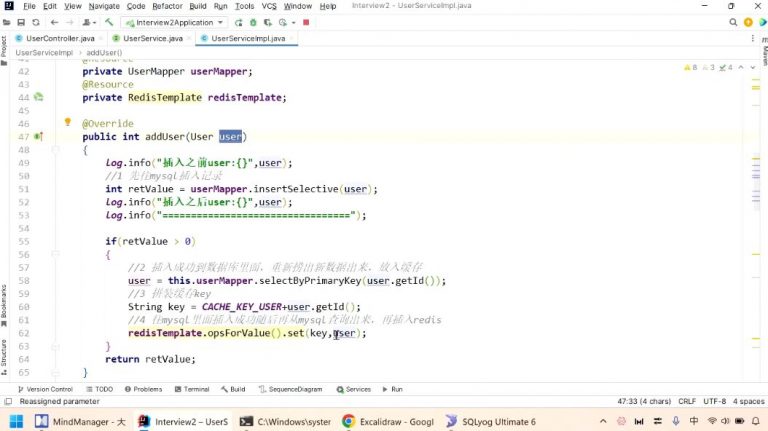Click the Build project hammer icon
The height and width of the screenshot is (431, 768).
[109, 22]
